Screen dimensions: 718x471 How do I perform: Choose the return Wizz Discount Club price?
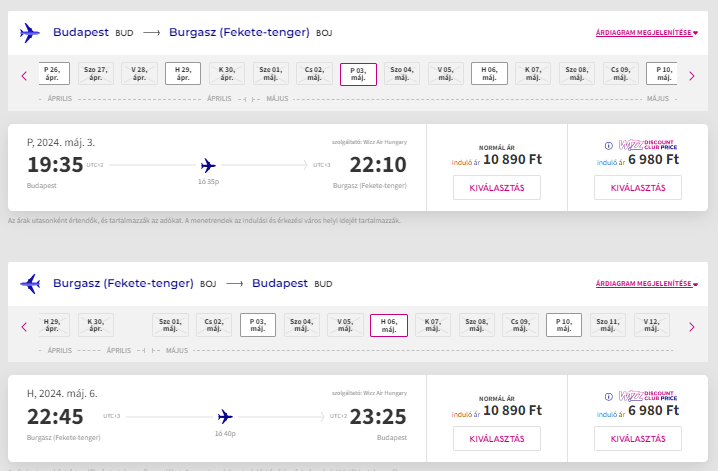tap(637, 438)
